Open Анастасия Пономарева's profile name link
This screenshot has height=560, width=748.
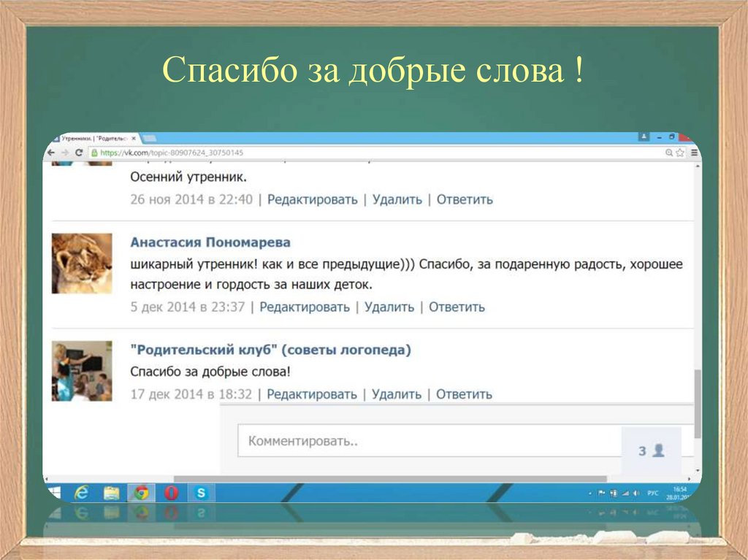click(x=210, y=242)
